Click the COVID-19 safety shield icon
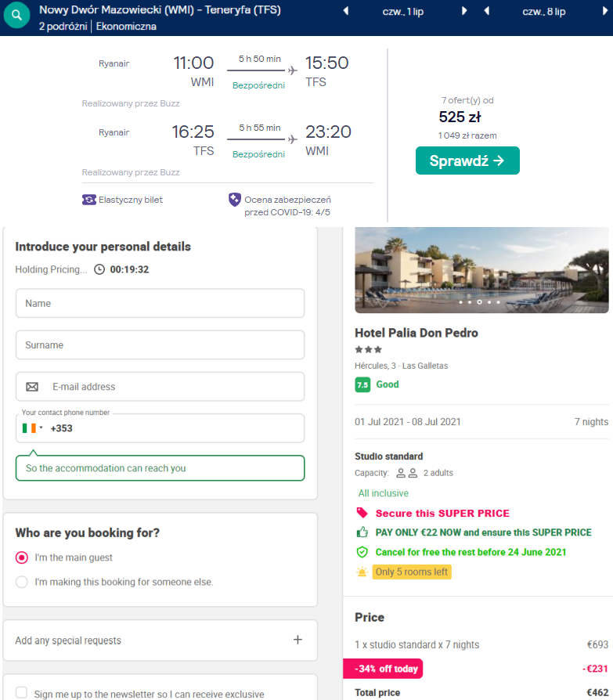Image resolution: width=613 pixels, height=700 pixels. tap(234, 200)
